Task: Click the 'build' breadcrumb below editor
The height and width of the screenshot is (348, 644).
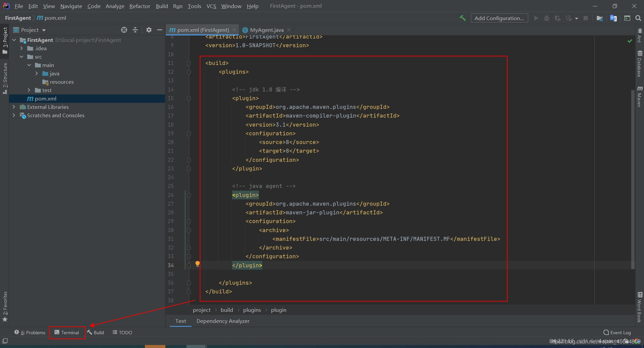Action: click(x=227, y=310)
